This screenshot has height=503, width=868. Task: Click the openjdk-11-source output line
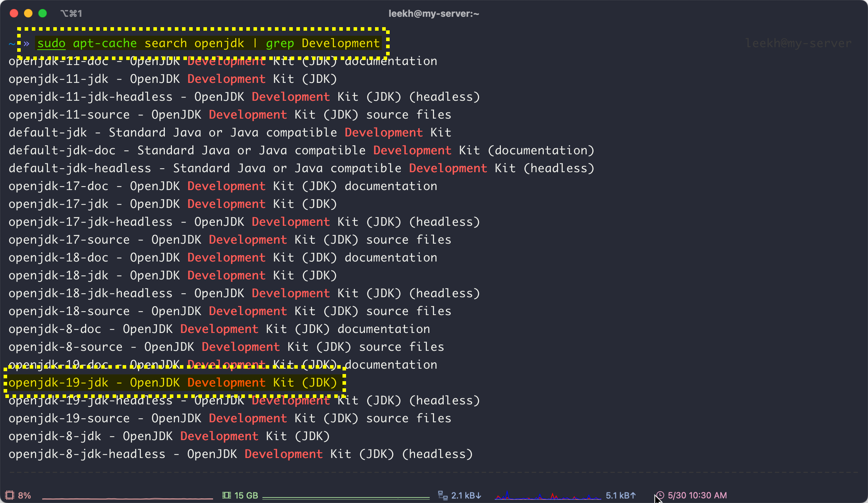click(230, 115)
